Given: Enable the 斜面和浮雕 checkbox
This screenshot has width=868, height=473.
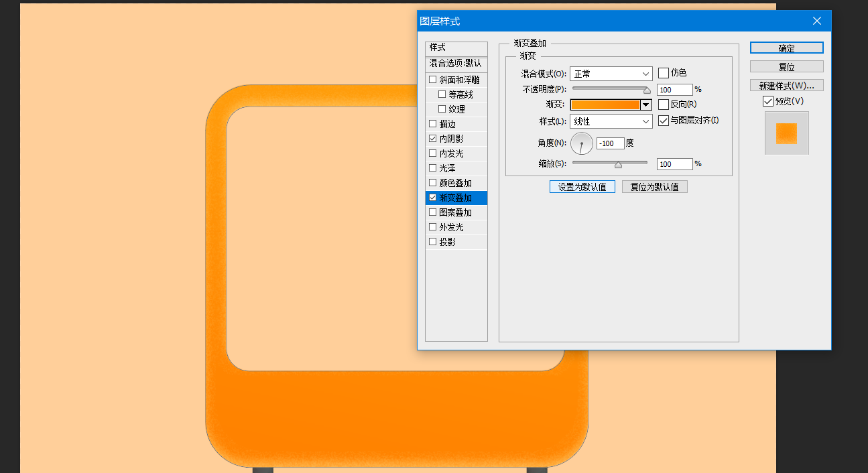Looking at the screenshot, I should coord(432,80).
